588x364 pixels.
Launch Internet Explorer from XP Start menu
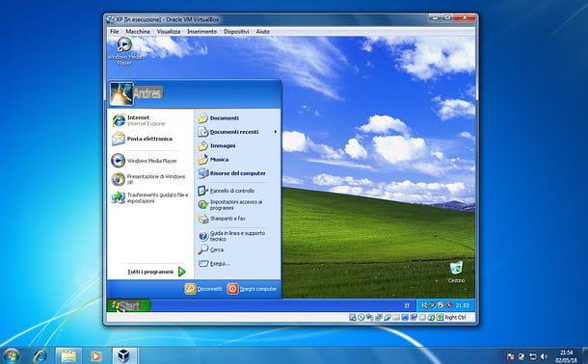(139, 120)
